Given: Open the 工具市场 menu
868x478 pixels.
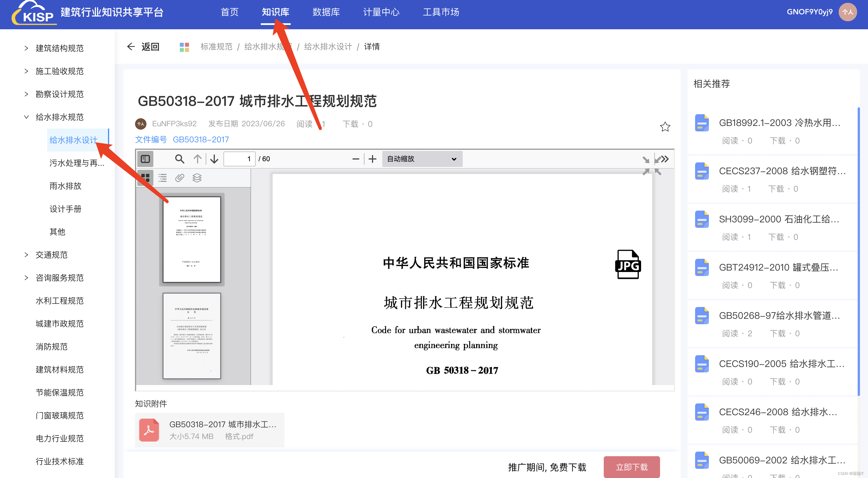Looking at the screenshot, I should (441, 12).
